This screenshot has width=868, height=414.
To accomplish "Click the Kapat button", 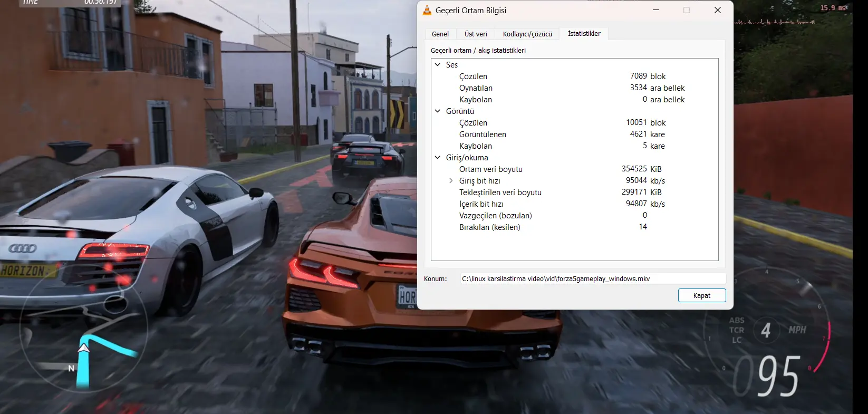I will 702,295.
